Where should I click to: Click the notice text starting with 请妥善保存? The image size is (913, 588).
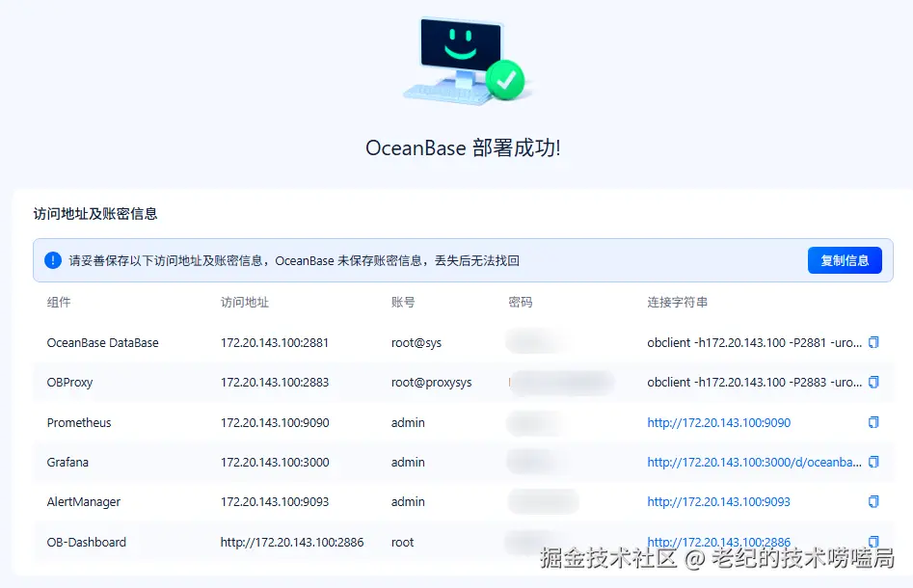coord(294,261)
